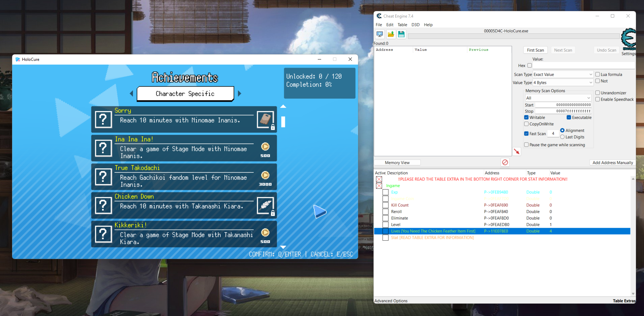Click the Cheat Engine title bar logo
644x316 pixels.
tap(379, 16)
